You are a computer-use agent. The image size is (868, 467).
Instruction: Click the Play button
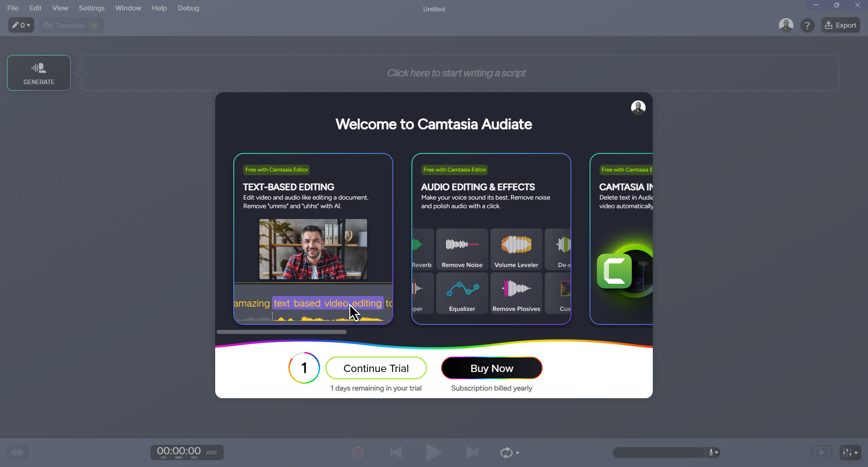(x=434, y=452)
